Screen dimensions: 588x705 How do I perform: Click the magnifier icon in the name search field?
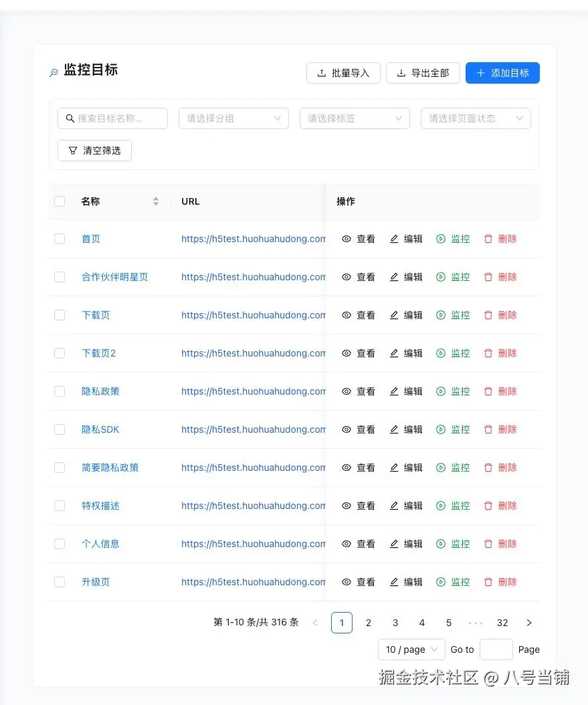70,118
